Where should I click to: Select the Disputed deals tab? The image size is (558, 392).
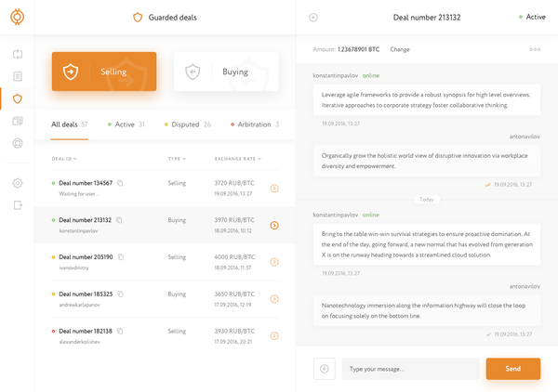(188, 124)
